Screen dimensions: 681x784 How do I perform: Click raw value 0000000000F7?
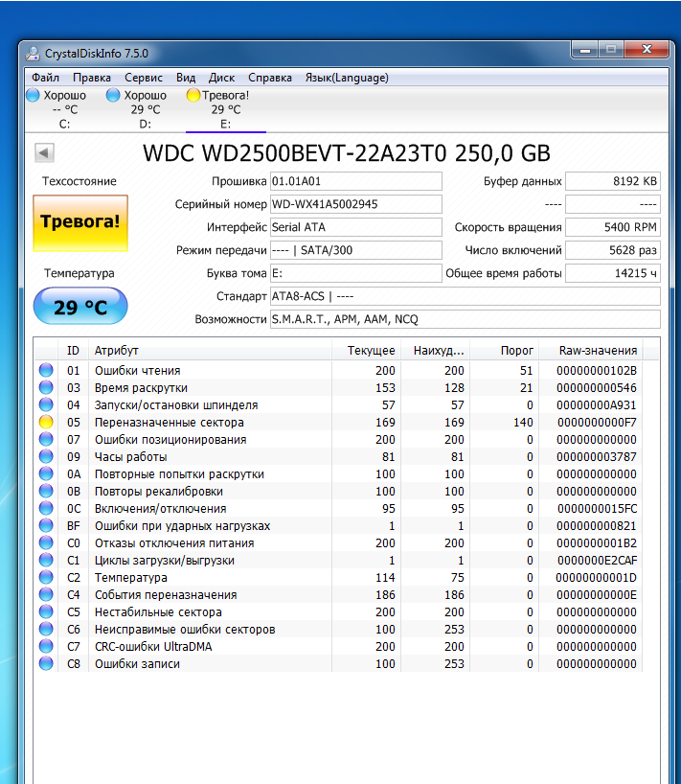(597, 423)
